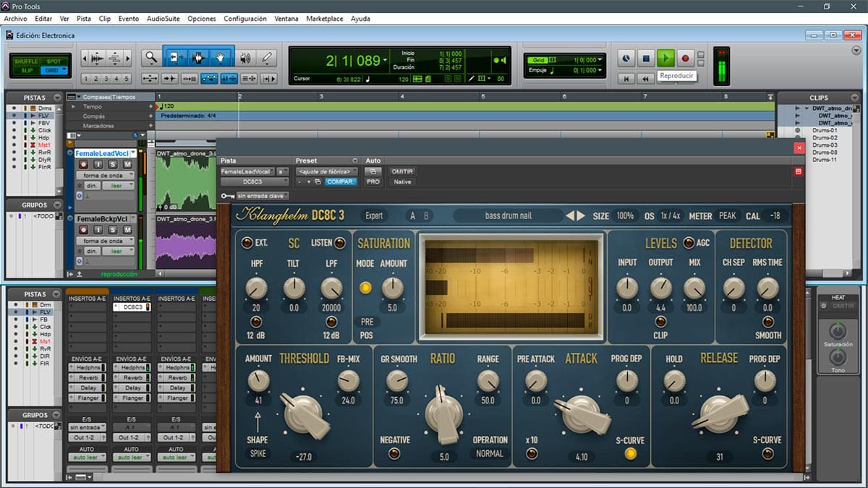Viewport: 868px width, 488px height.
Task: Enable SHUFFLE edit mode
Action: [25, 61]
